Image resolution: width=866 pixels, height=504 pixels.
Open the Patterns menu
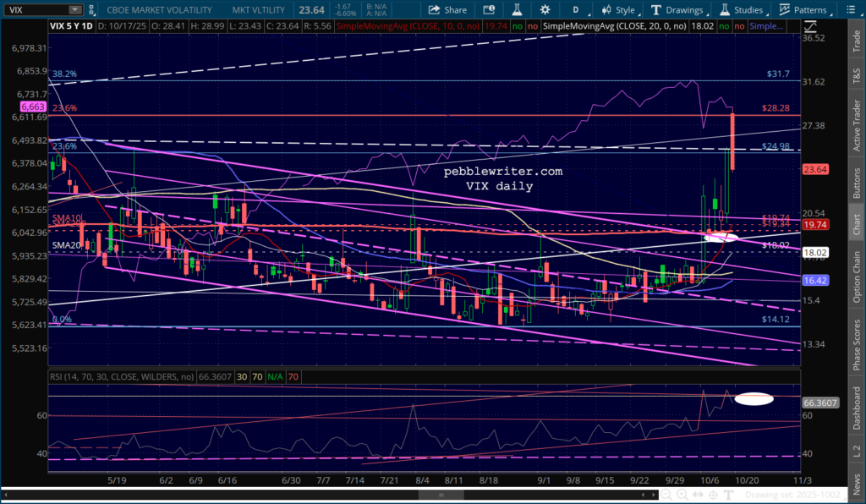pos(803,10)
